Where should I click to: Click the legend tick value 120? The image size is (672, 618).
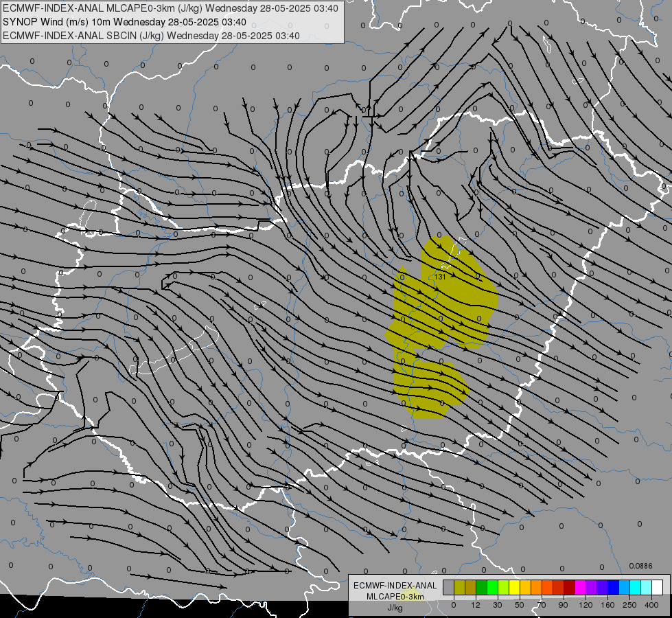pos(586,605)
